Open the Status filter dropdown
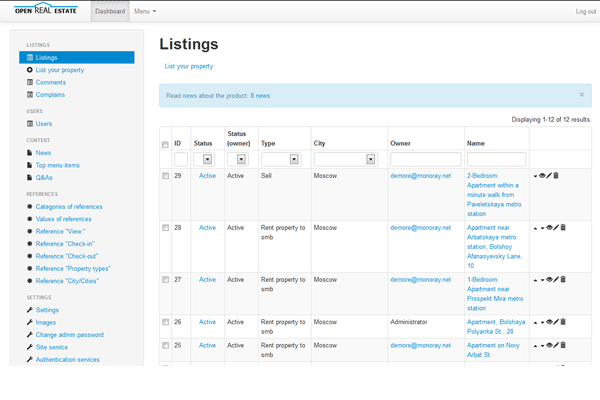 (207, 159)
